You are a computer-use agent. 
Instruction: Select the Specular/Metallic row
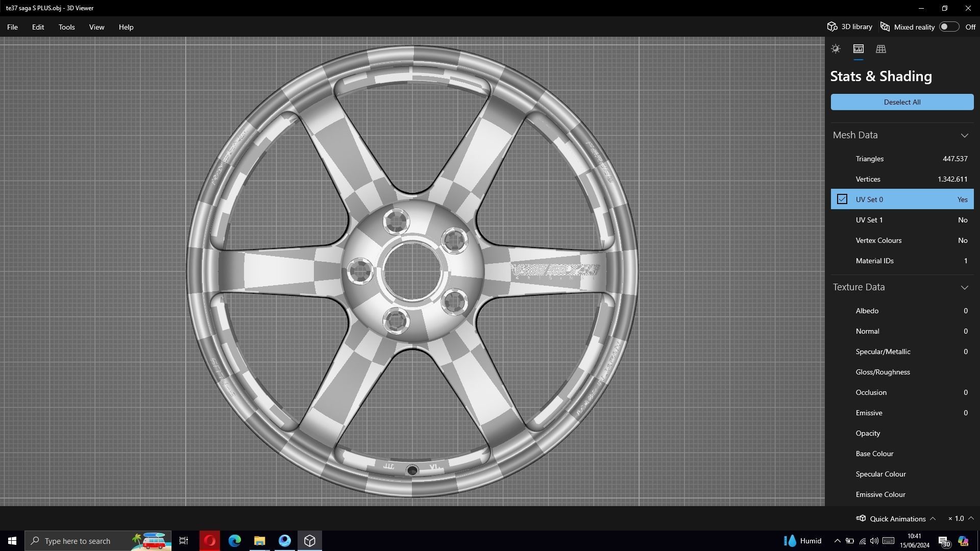click(x=902, y=352)
